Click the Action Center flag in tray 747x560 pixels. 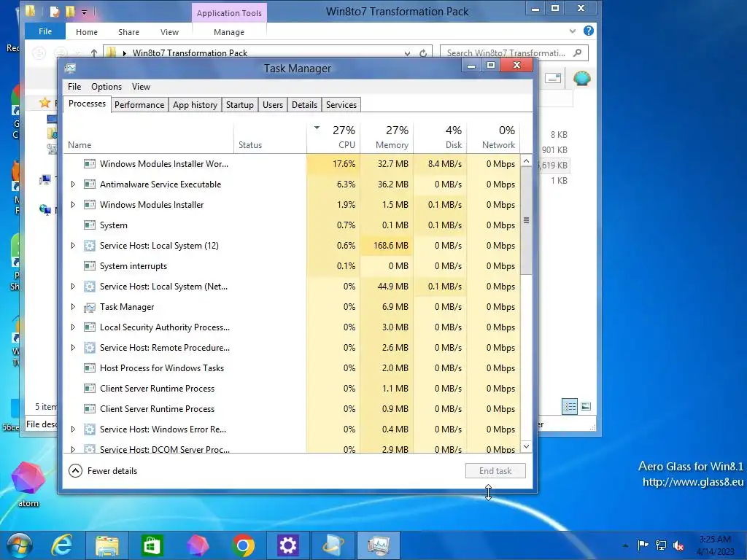[643, 545]
